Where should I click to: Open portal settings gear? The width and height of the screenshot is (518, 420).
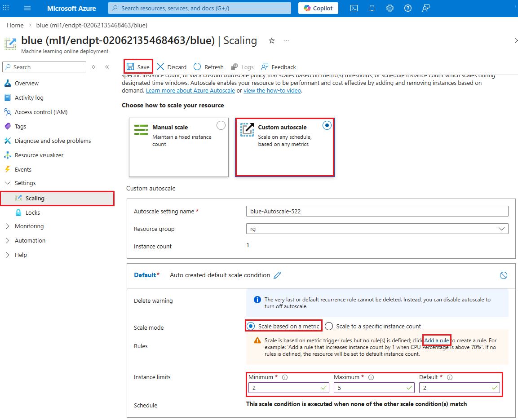tap(390, 8)
